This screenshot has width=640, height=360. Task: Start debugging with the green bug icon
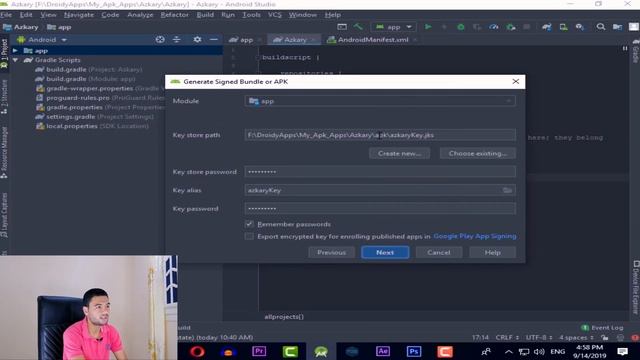coord(461,27)
